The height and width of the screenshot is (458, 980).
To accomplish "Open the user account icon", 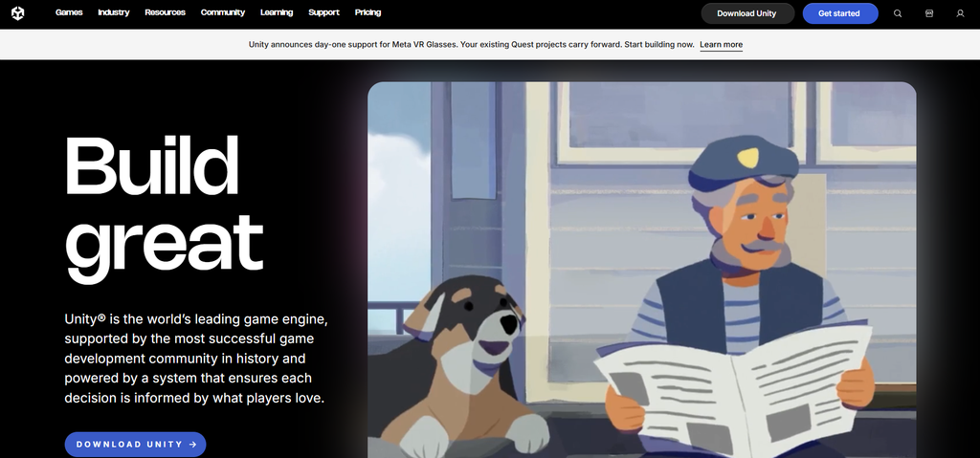I will (960, 13).
